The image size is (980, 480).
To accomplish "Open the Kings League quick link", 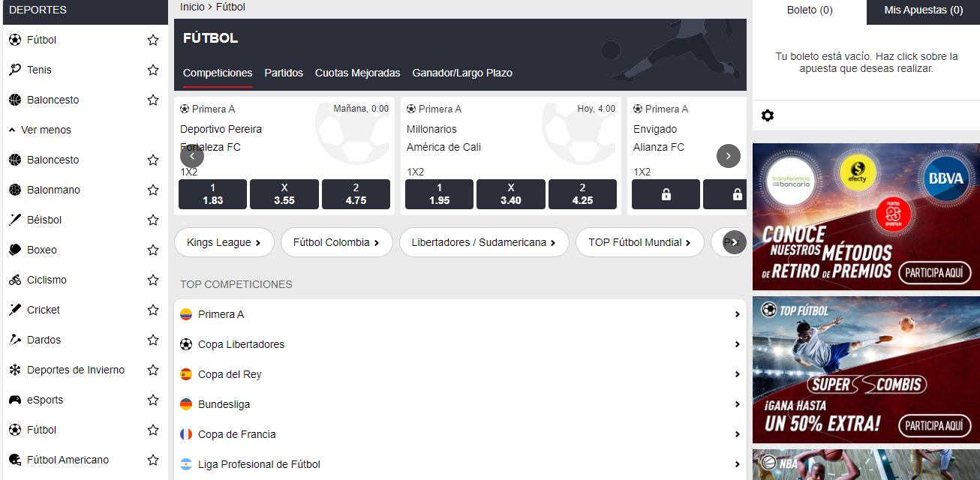I will [224, 242].
